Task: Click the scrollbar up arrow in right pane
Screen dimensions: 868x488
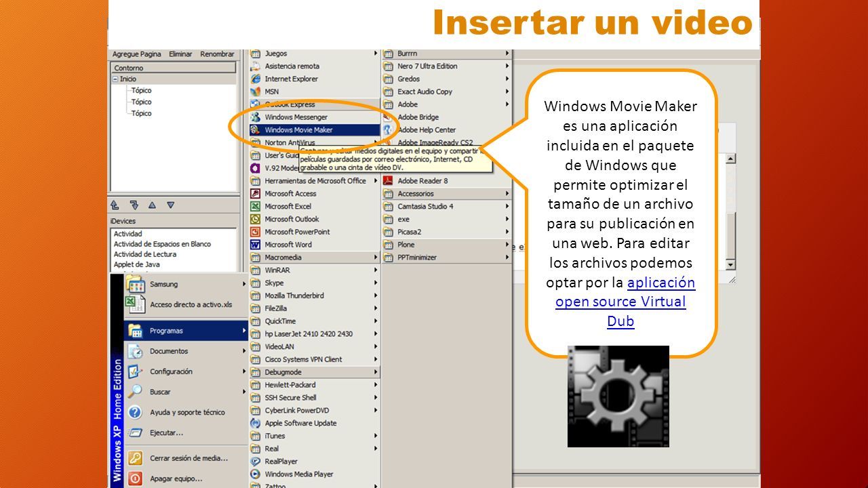Action: pyautogui.click(x=730, y=159)
